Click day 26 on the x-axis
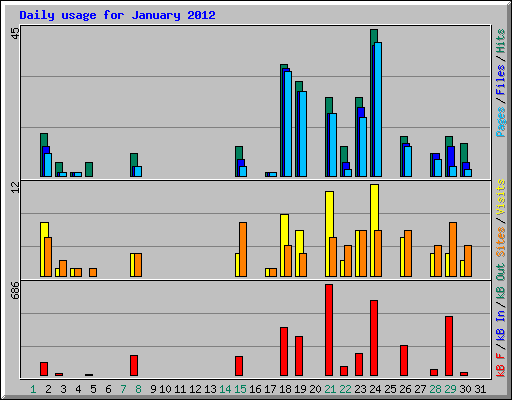Screen dimensions: 512x400 pyautogui.click(x=405, y=389)
